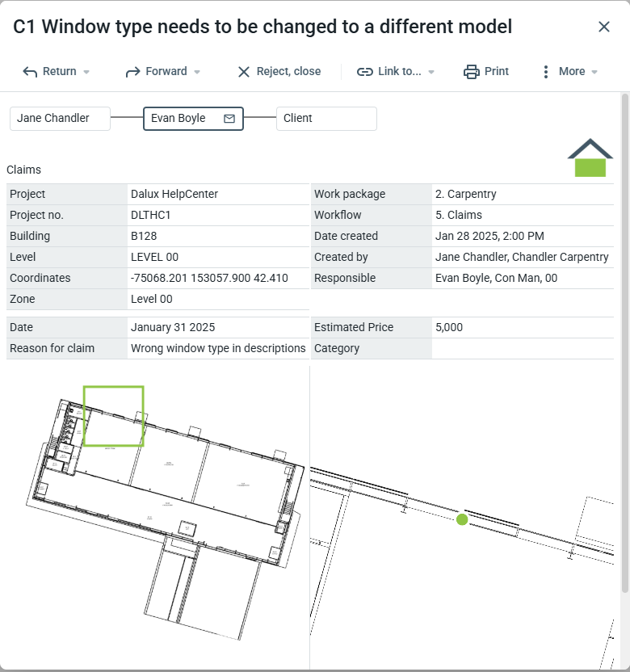Click the Print printer icon
Viewport: 630px width, 672px height.
[472, 72]
